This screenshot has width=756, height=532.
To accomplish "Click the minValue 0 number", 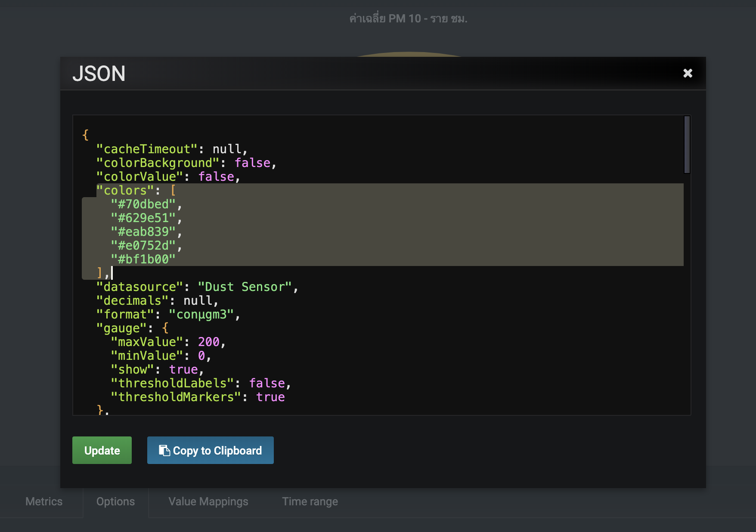I will click(202, 355).
